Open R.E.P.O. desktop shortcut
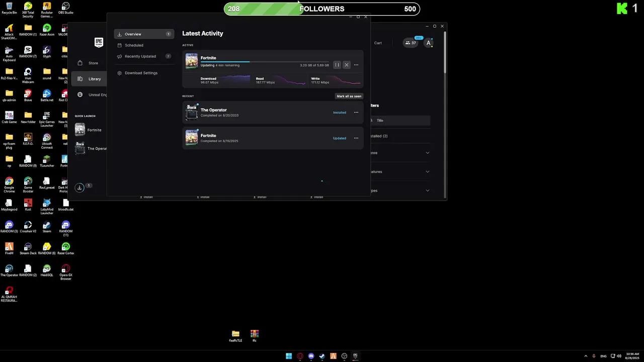 [x=28, y=139]
